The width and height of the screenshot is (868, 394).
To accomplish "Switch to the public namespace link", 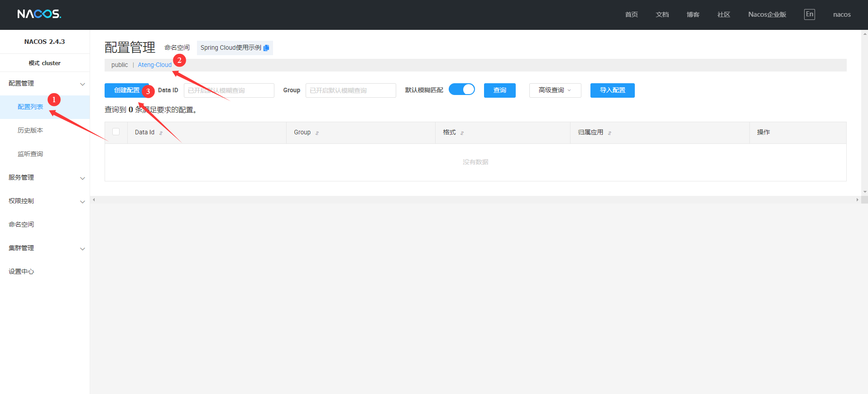I will click(120, 65).
